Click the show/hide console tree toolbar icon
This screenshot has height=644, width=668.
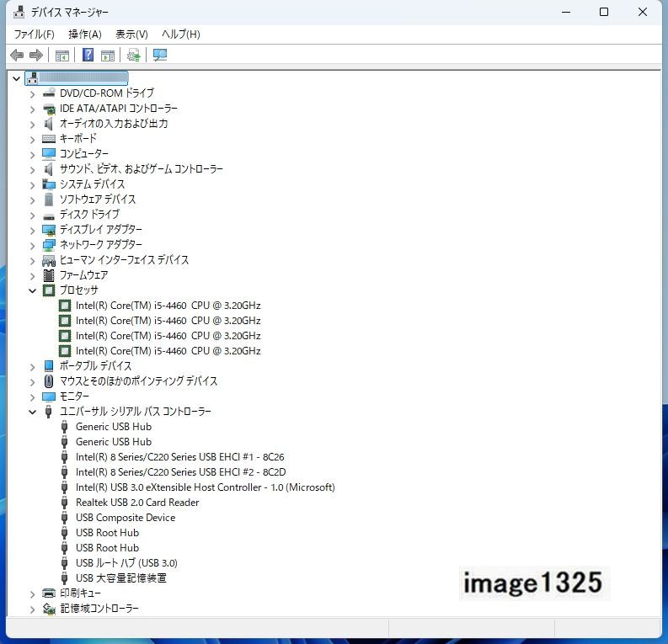tap(62, 56)
